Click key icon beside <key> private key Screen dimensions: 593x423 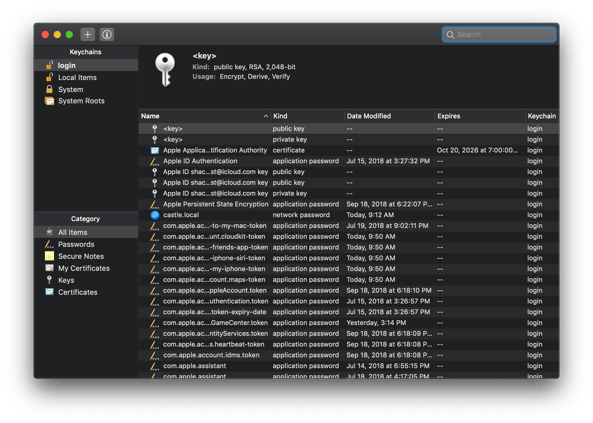[x=155, y=140]
